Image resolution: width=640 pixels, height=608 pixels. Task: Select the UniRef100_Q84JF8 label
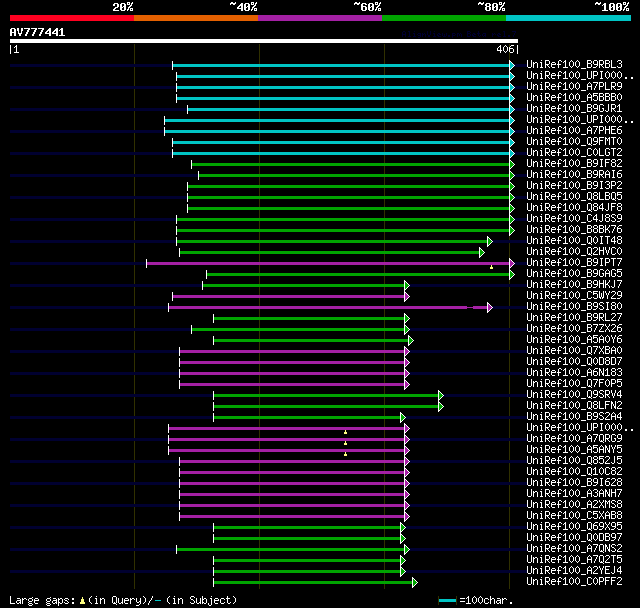[574, 208]
